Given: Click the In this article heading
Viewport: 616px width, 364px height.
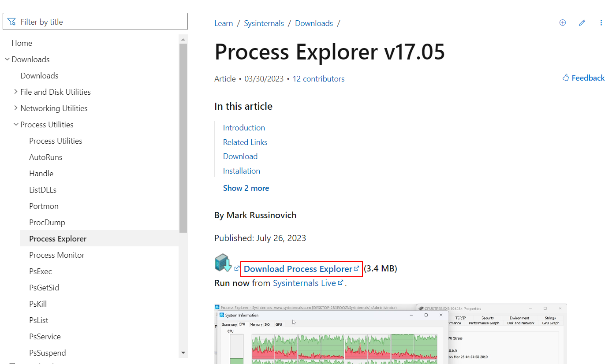Looking at the screenshot, I should [243, 106].
